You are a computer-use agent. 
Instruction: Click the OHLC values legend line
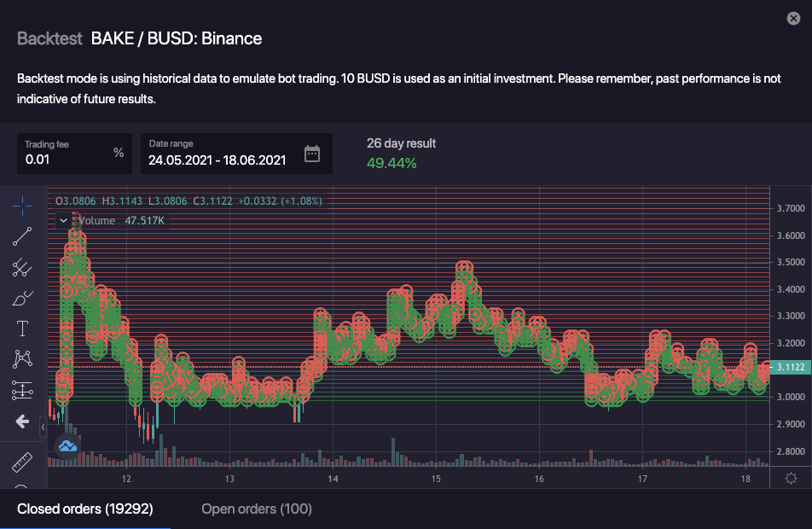pos(188,201)
